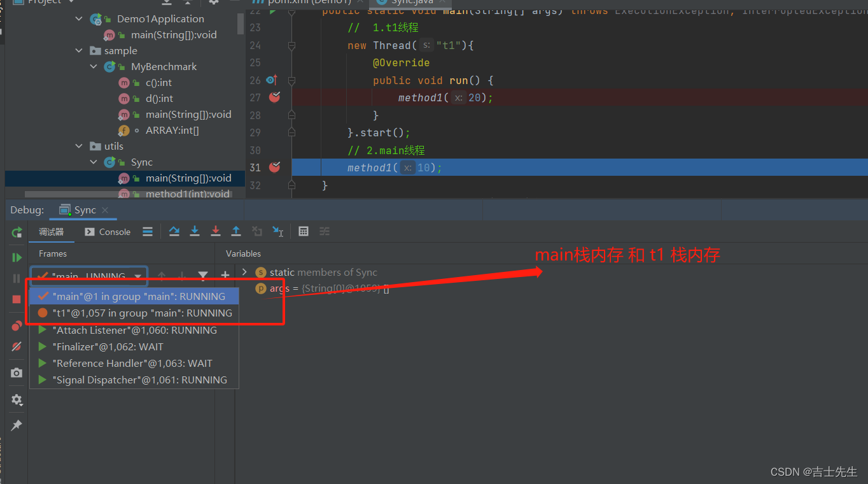Resume program execution
Screen dimensions: 868x484
point(17,257)
